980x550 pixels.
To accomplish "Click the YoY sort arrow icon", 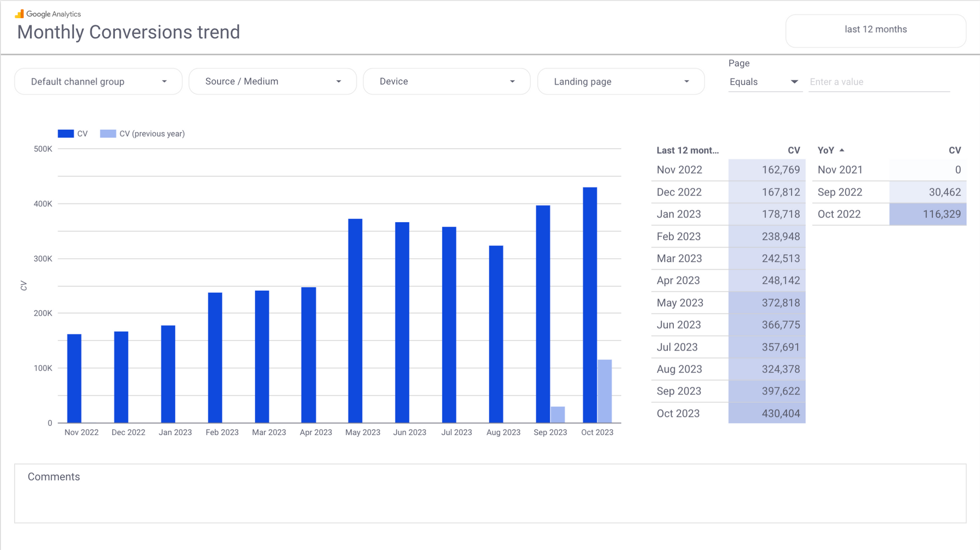I will [842, 150].
